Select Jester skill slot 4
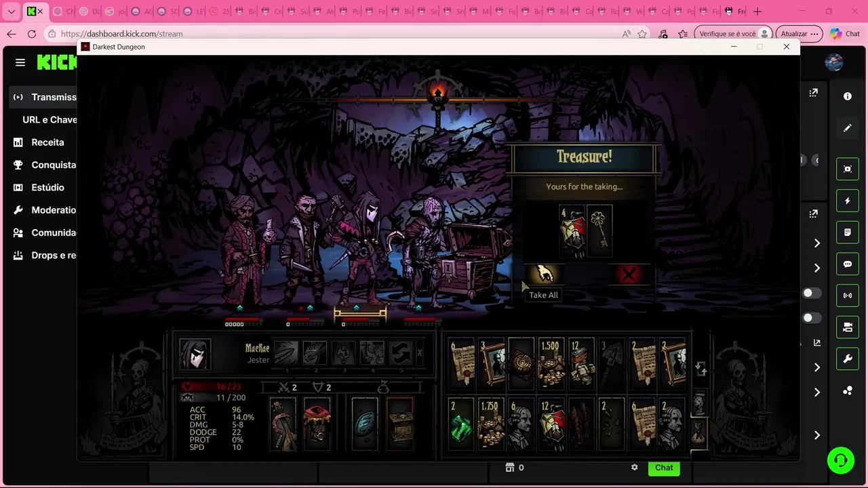868x488 pixels. [372, 353]
